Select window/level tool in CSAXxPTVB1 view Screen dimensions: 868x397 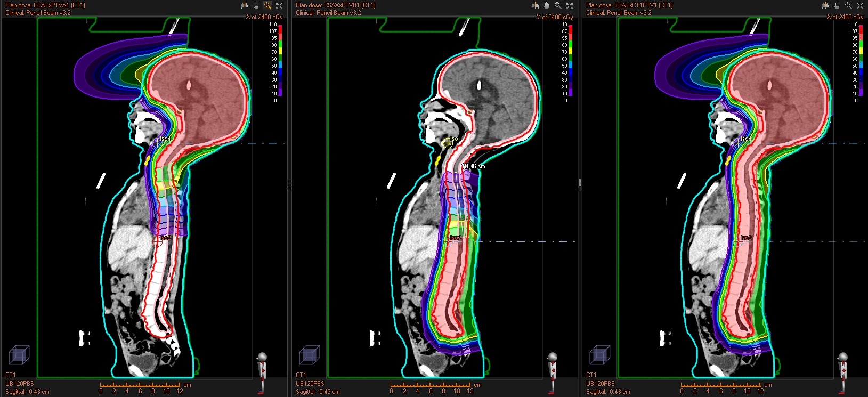click(x=535, y=5)
